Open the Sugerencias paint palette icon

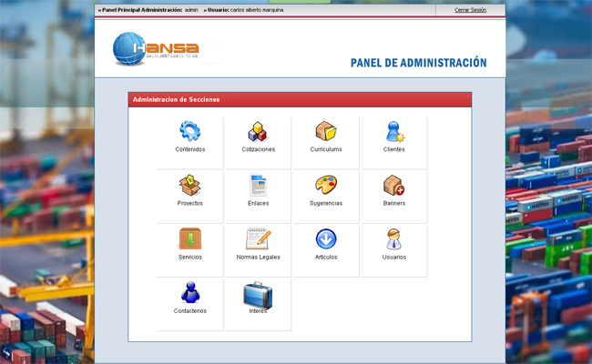coord(326,186)
